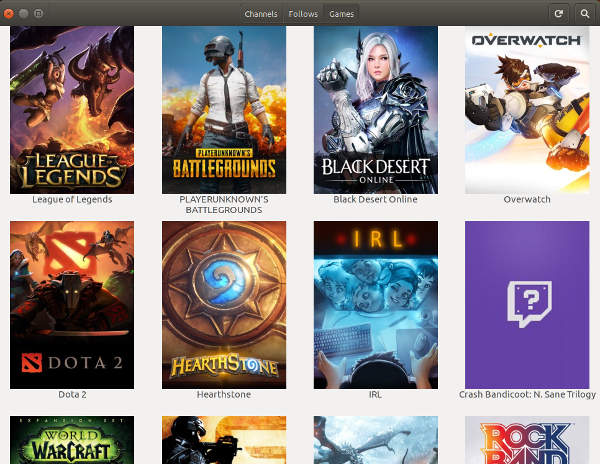The height and width of the screenshot is (464, 600).
Task: Open the Dota 2 game cover
Action: pos(72,305)
